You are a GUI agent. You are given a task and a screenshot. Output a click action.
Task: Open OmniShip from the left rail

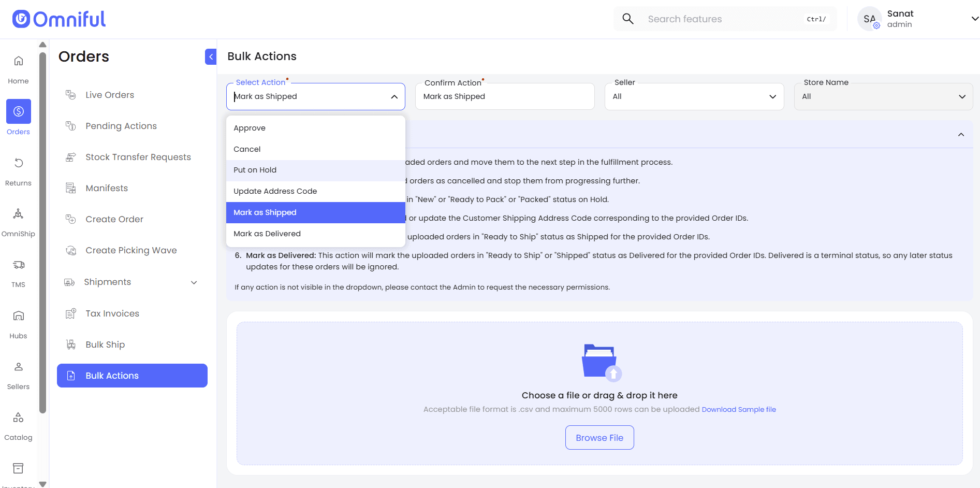click(19, 214)
